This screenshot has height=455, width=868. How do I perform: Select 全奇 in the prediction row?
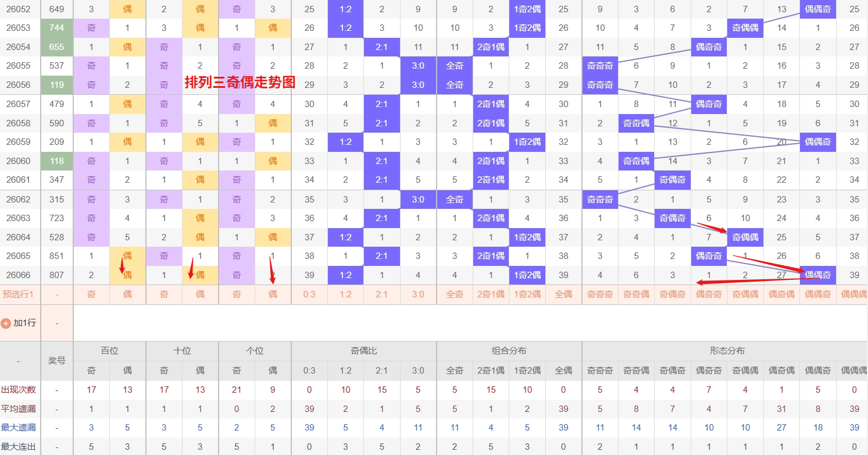(x=454, y=294)
